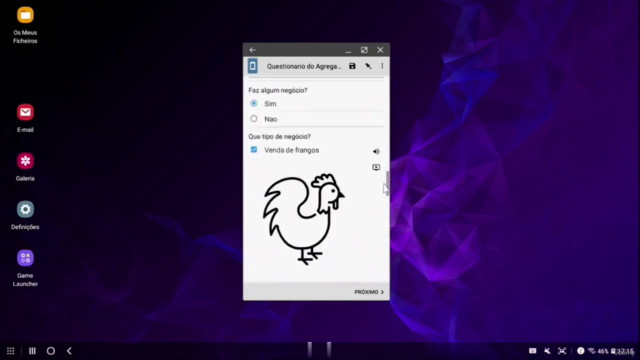Screen dimensions: 640x360
Task: Open Definições settings app
Action: [x=25, y=215]
